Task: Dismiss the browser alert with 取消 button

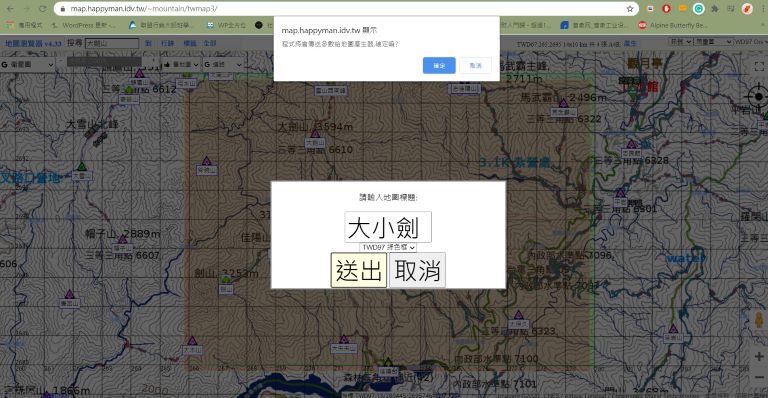Action: point(475,66)
